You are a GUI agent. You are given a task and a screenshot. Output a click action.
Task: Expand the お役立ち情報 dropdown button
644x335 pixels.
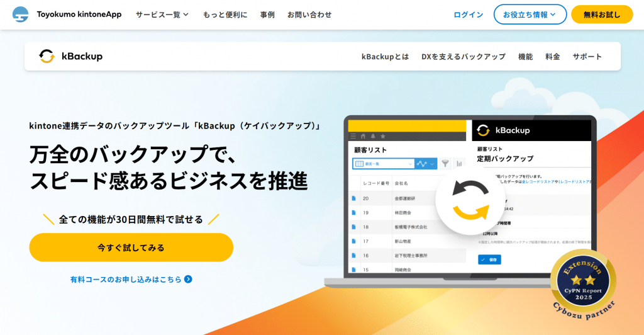[x=530, y=14]
